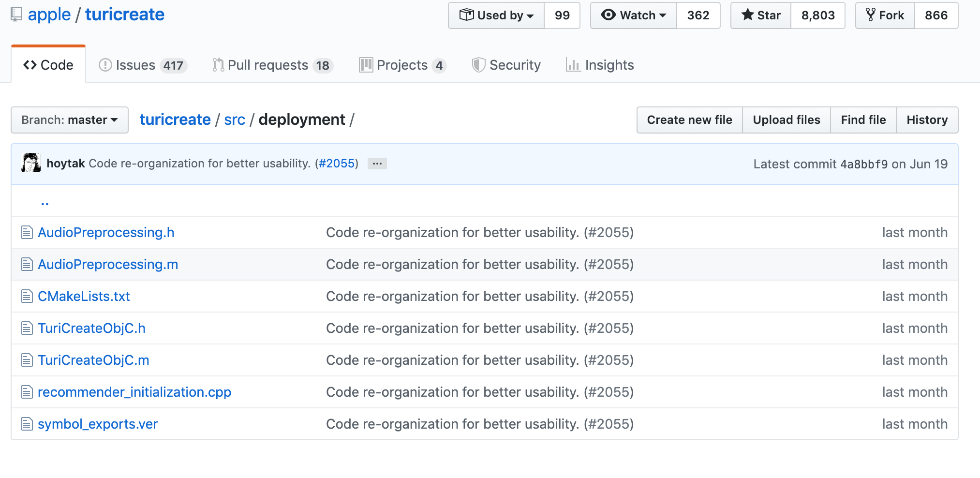Click the Create new file button
The image size is (980, 478).
pos(689,119)
